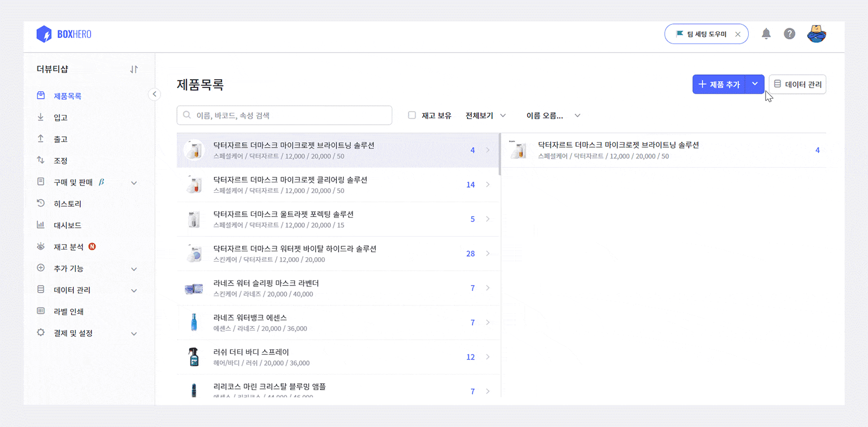The height and width of the screenshot is (427, 868).
Task: Collapse the sidebar with the arrow button
Action: click(155, 94)
